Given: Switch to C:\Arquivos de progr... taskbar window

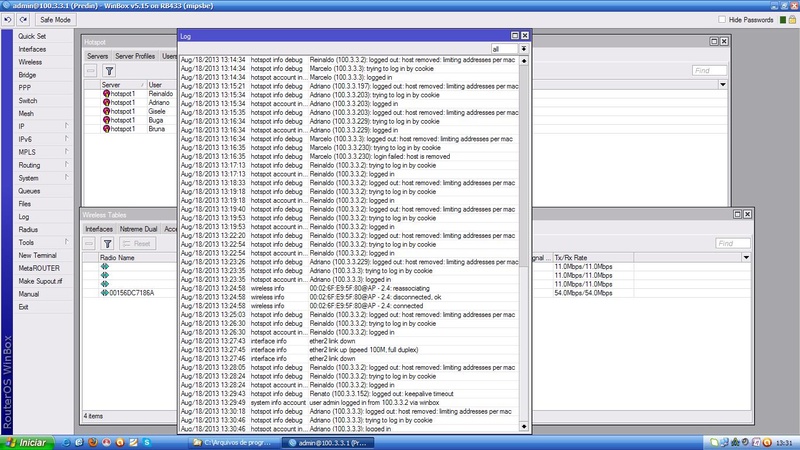Looking at the screenshot, I should (x=234, y=442).
